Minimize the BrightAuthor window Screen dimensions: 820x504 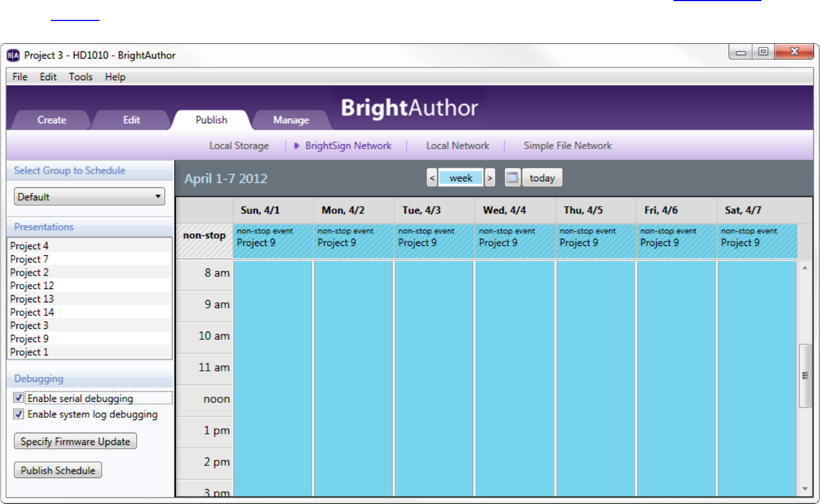coord(741,53)
